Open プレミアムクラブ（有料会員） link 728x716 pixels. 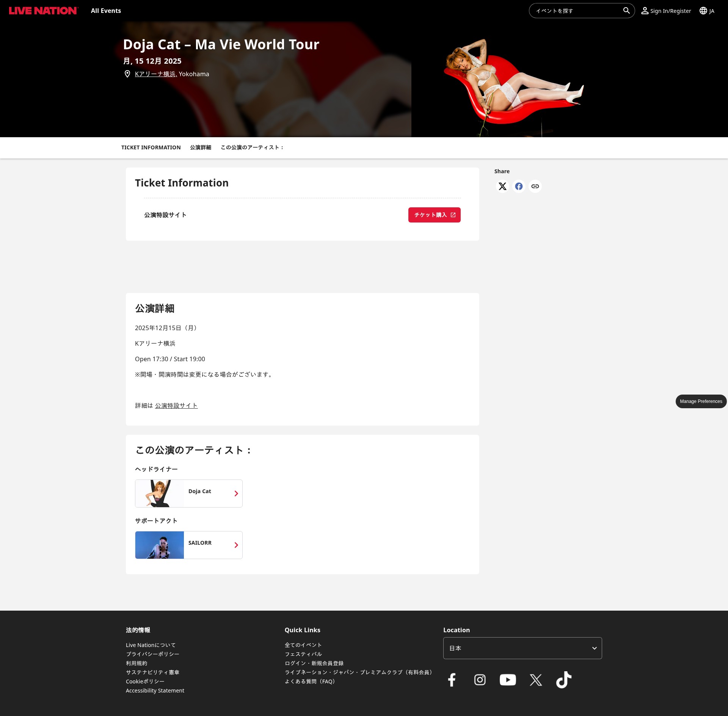click(359, 672)
